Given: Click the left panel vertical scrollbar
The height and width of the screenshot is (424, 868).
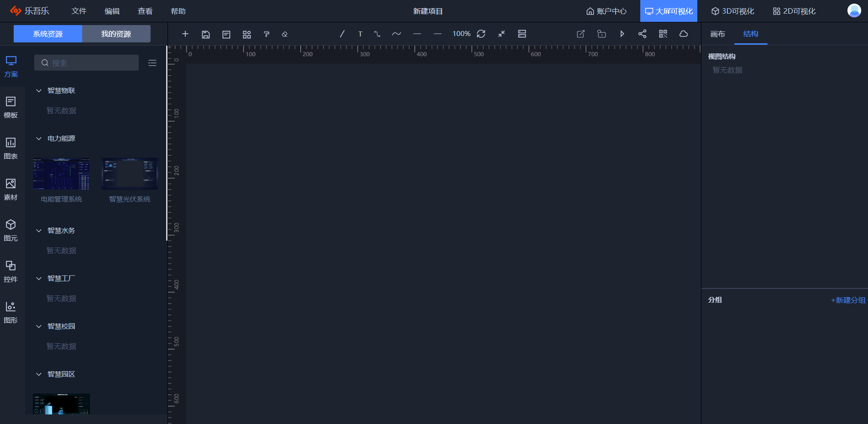Looking at the screenshot, I should [167, 143].
